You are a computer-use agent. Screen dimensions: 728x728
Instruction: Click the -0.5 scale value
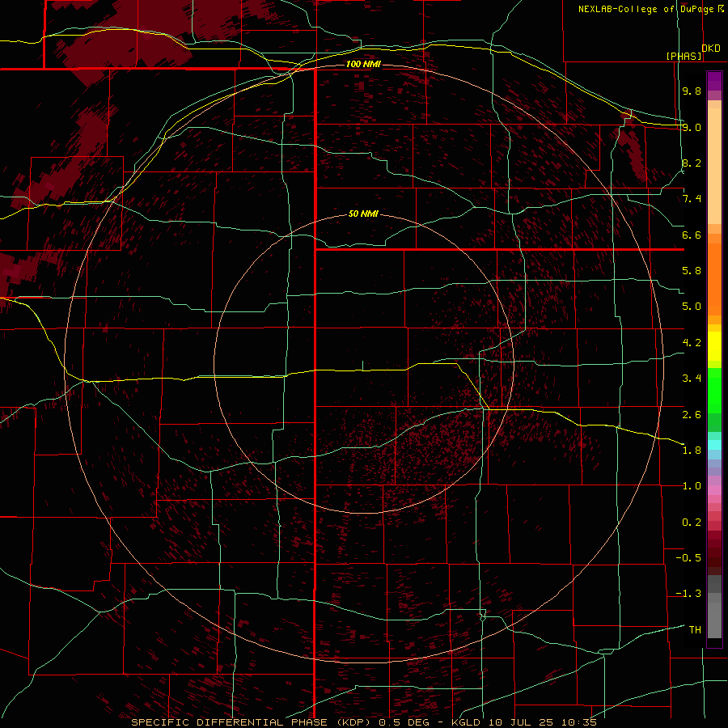click(x=688, y=558)
